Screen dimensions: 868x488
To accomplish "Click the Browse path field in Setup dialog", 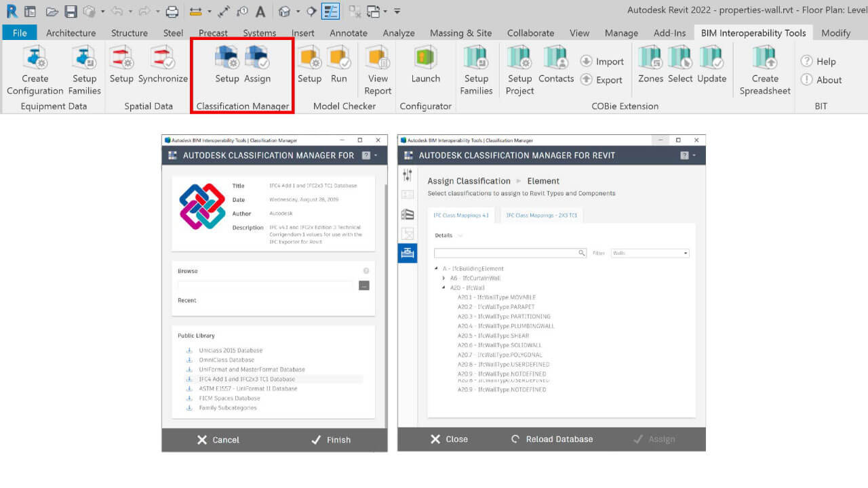I will [x=267, y=285].
